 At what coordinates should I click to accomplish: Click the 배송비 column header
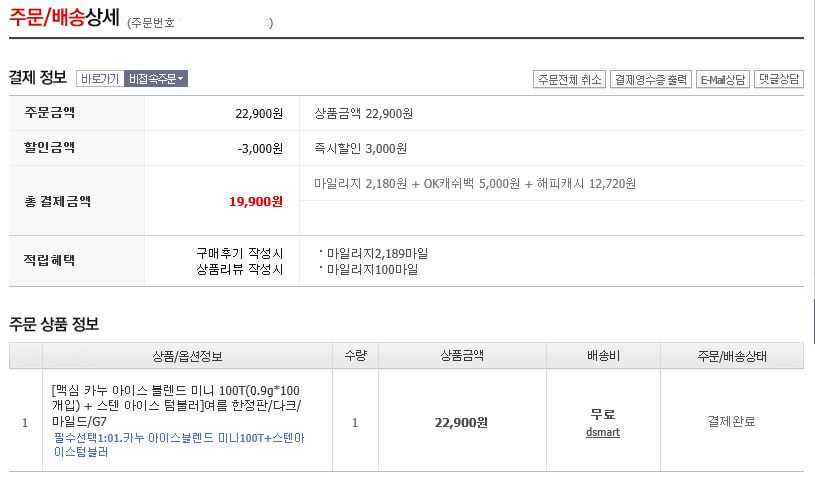(602, 356)
